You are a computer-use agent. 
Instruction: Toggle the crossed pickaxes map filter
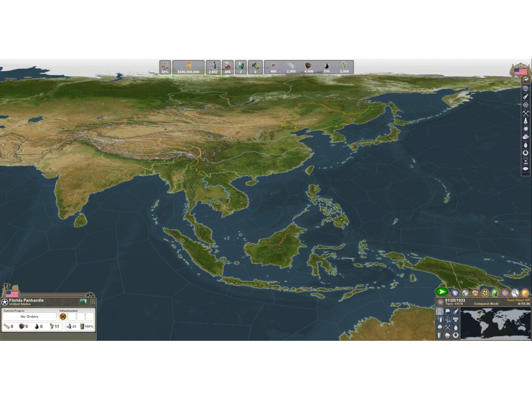[447, 327]
